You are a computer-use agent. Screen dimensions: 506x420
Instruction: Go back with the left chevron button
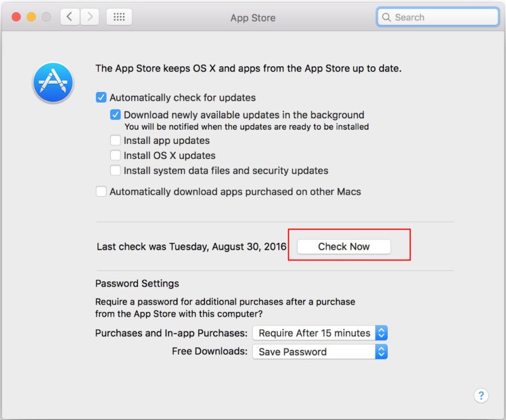point(70,17)
